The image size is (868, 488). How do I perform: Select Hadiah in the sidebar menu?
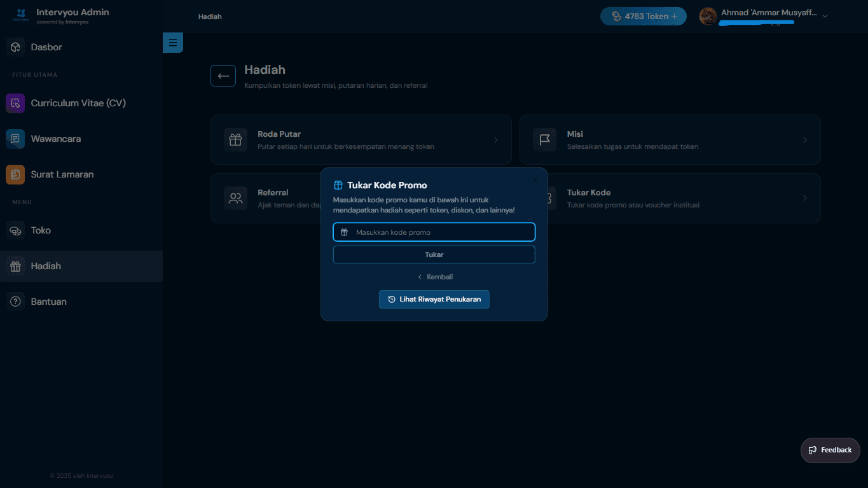coord(81,266)
